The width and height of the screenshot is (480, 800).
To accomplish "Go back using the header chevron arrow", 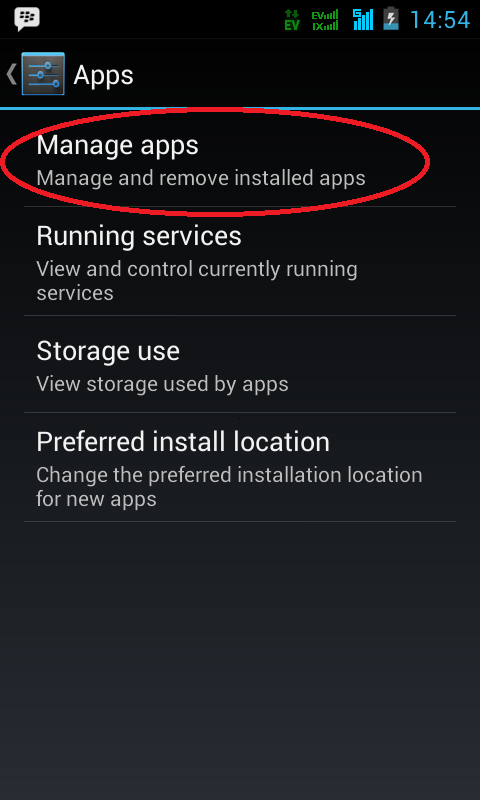I will click(11, 74).
